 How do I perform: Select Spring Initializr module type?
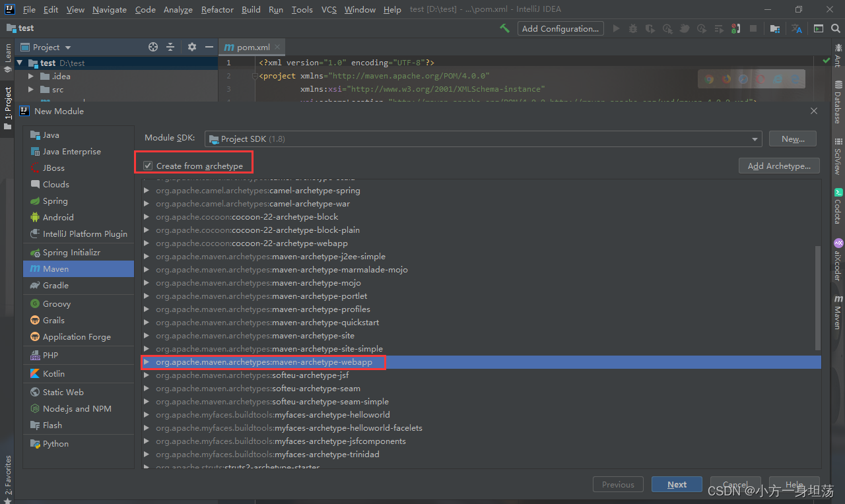79,252
